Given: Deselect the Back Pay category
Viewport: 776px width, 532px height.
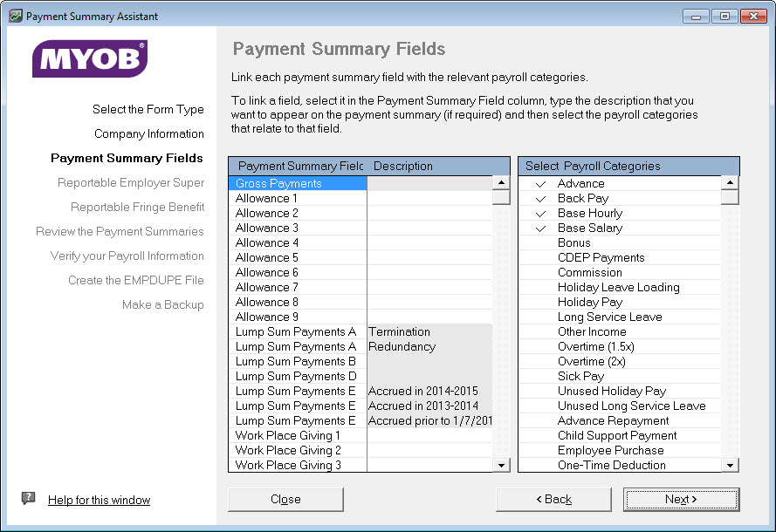Looking at the screenshot, I should [x=542, y=198].
